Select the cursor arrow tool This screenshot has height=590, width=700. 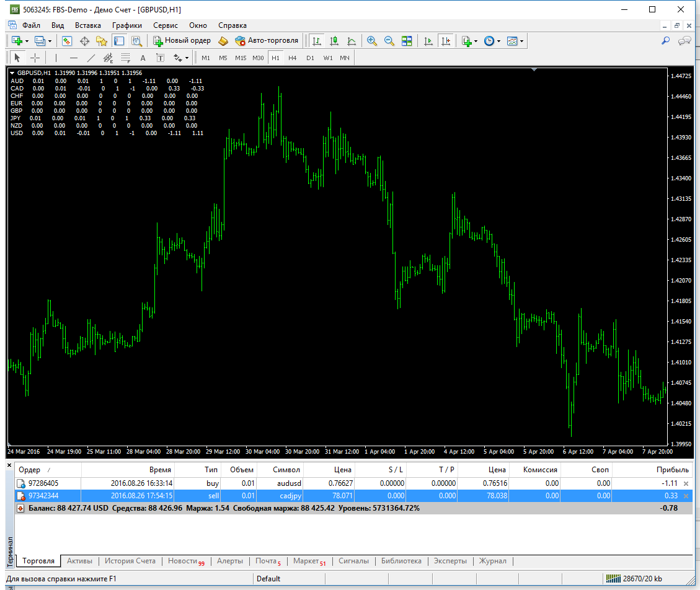17,58
